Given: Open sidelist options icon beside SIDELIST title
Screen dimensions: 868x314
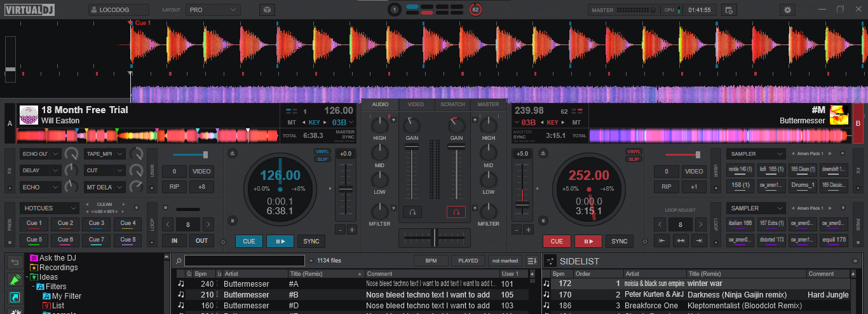Looking at the screenshot, I should (x=550, y=261).
